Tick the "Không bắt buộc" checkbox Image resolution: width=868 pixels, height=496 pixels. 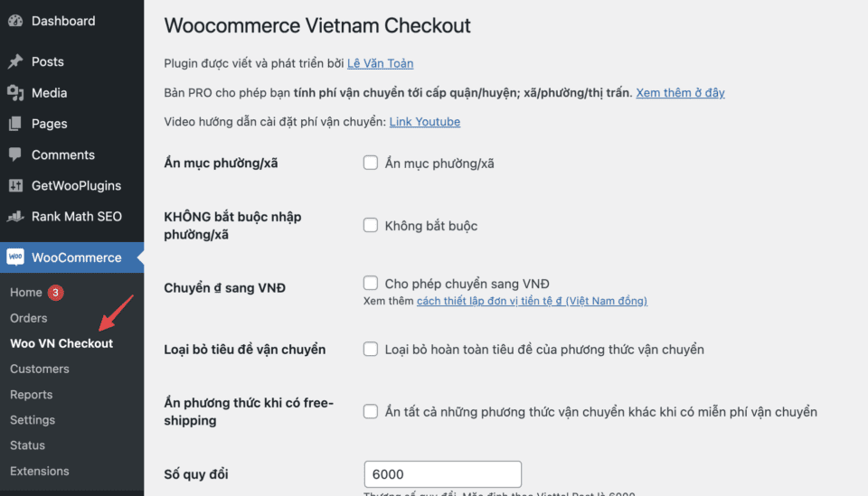pos(371,225)
